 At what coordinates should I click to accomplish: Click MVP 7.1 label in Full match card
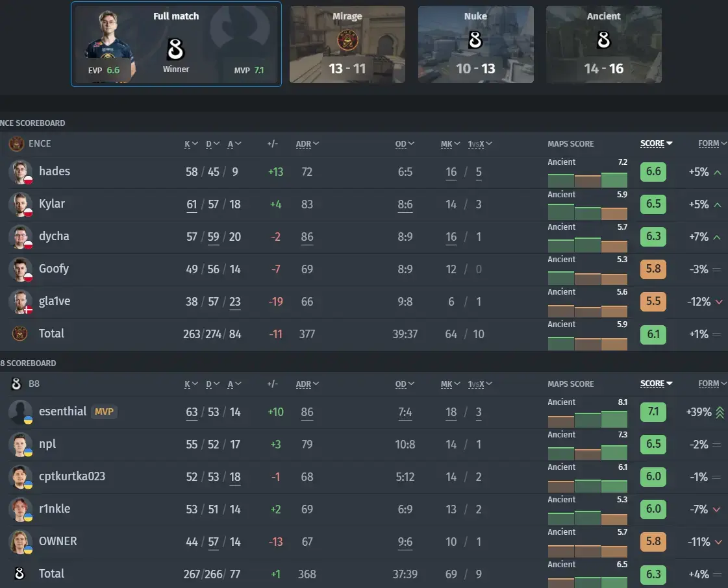249,70
